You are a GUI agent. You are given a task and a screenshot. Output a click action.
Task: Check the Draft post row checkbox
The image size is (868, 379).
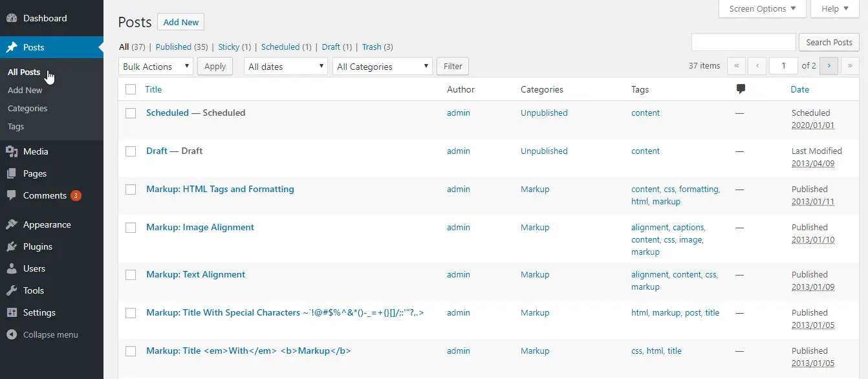click(131, 151)
